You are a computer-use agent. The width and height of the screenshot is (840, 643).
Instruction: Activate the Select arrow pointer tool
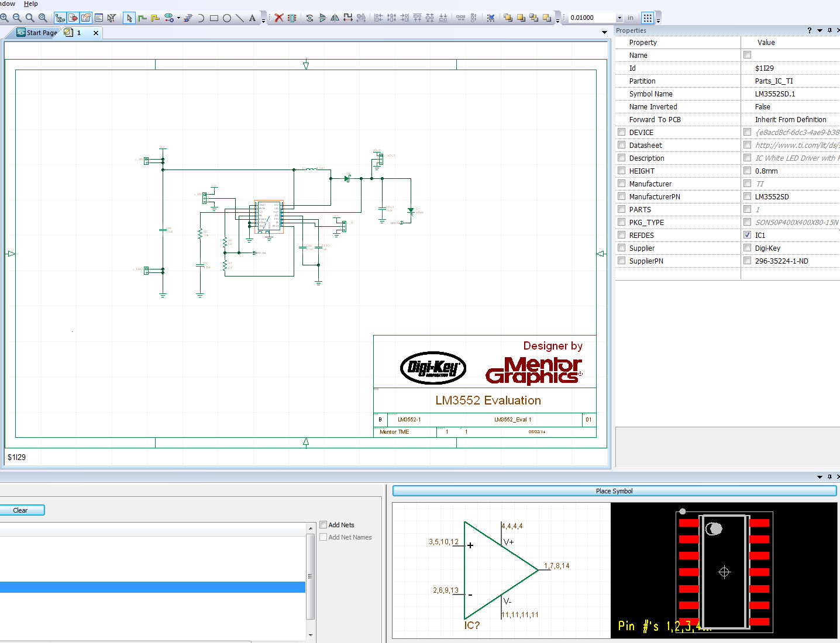pyautogui.click(x=129, y=18)
